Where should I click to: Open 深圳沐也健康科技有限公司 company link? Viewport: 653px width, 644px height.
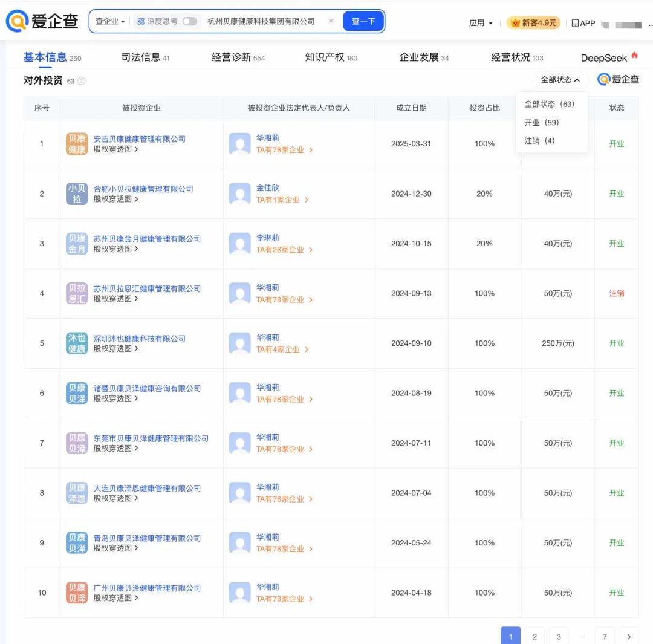139,339
